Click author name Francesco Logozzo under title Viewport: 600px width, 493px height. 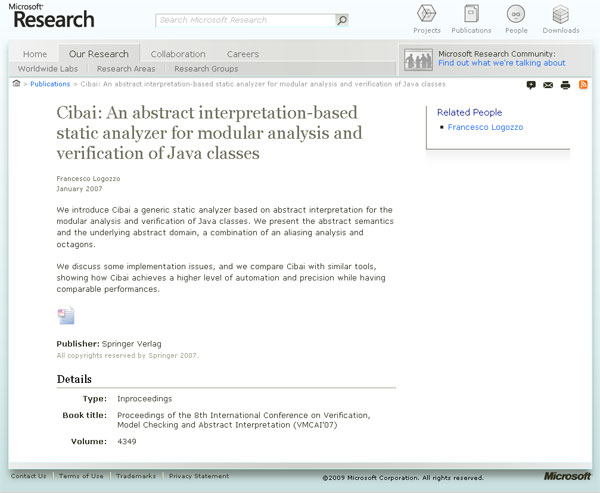(x=88, y=178)
